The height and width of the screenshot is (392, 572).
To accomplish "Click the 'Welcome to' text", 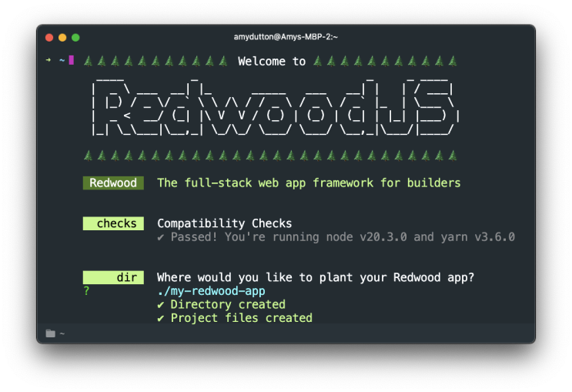I will point(272,61).
